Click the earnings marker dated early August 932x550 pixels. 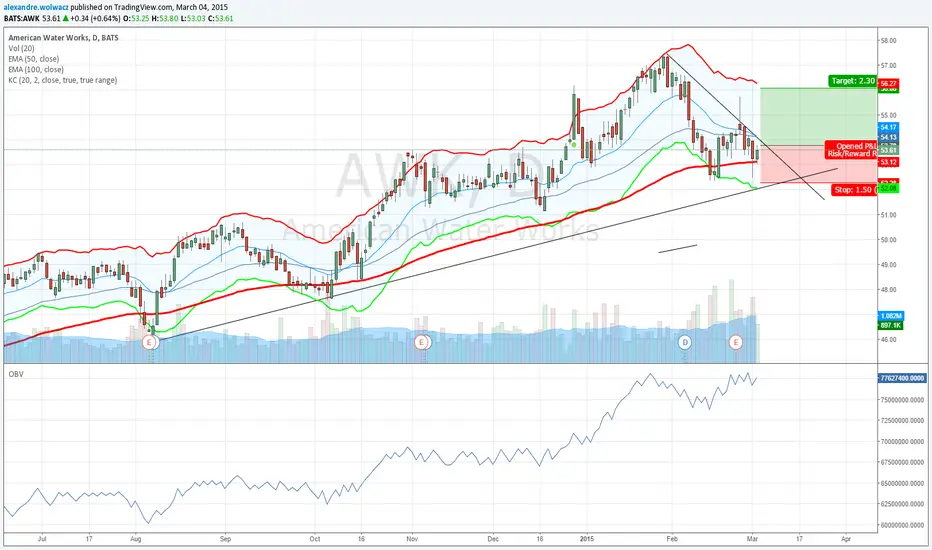tap(150, 342)
